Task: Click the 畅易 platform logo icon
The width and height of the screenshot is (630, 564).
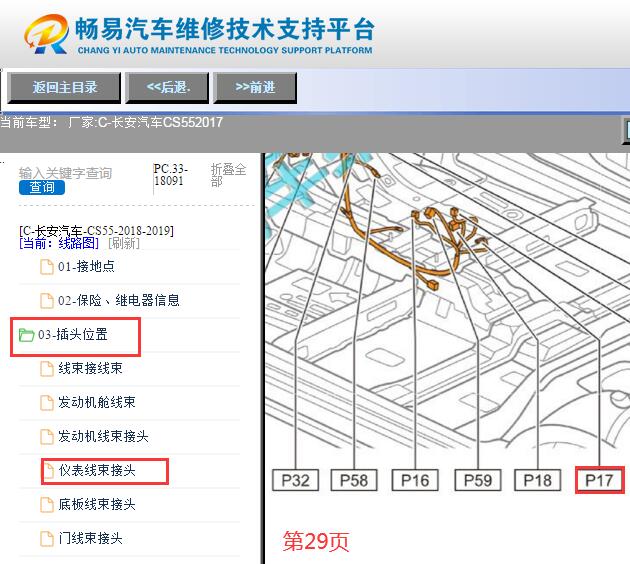Action: 47,34
